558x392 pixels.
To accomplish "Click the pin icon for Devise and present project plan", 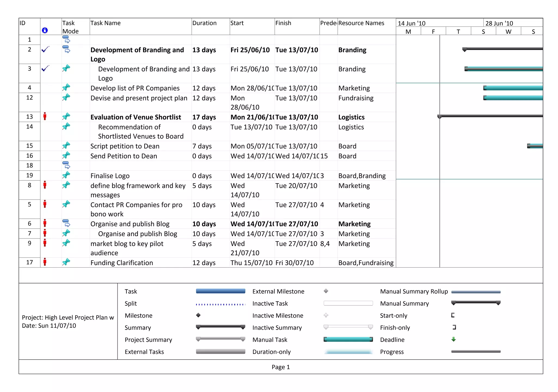I will tap(66, 97).
